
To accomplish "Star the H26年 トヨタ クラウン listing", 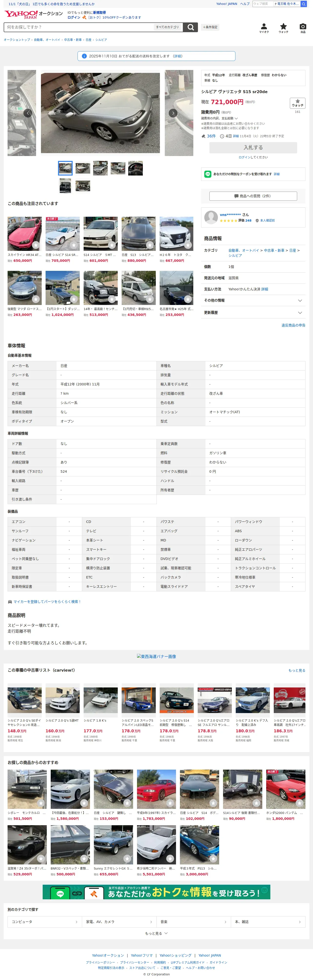I will pos(188,245).
